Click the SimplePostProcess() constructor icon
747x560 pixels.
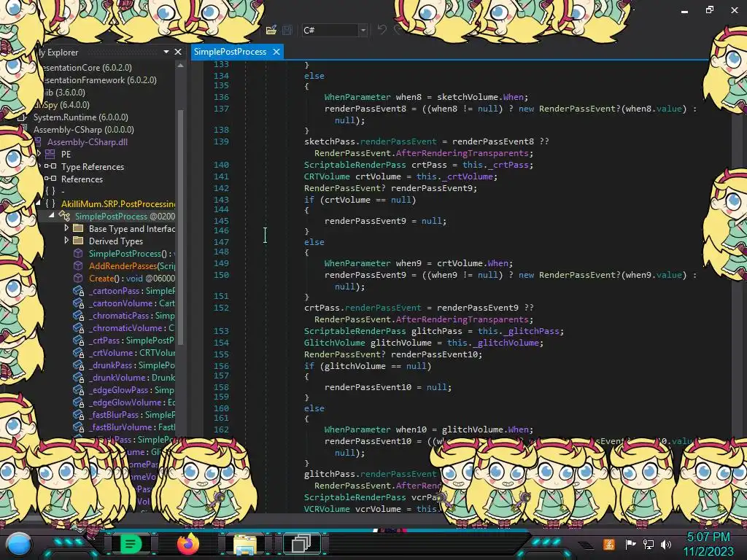coord(78,253)
